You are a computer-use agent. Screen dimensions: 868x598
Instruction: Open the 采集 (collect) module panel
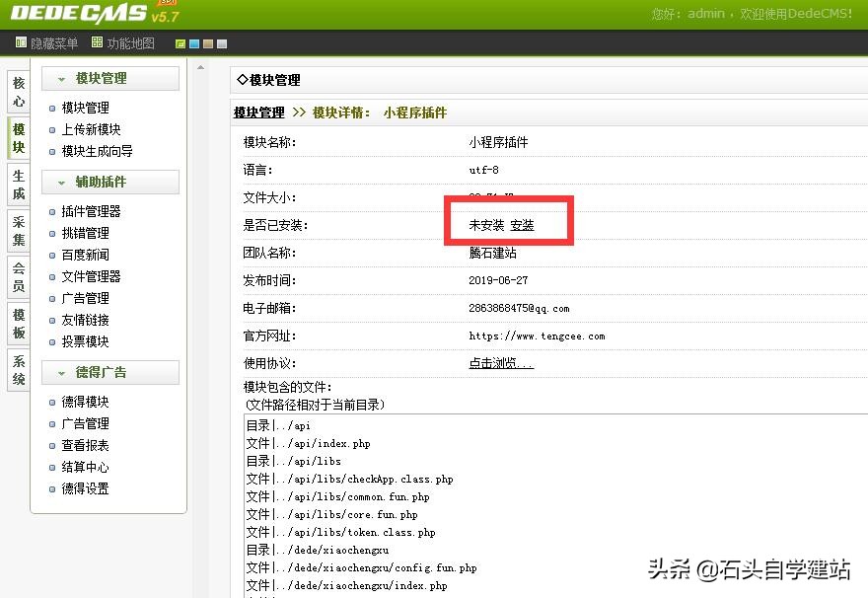pos(18,219)
